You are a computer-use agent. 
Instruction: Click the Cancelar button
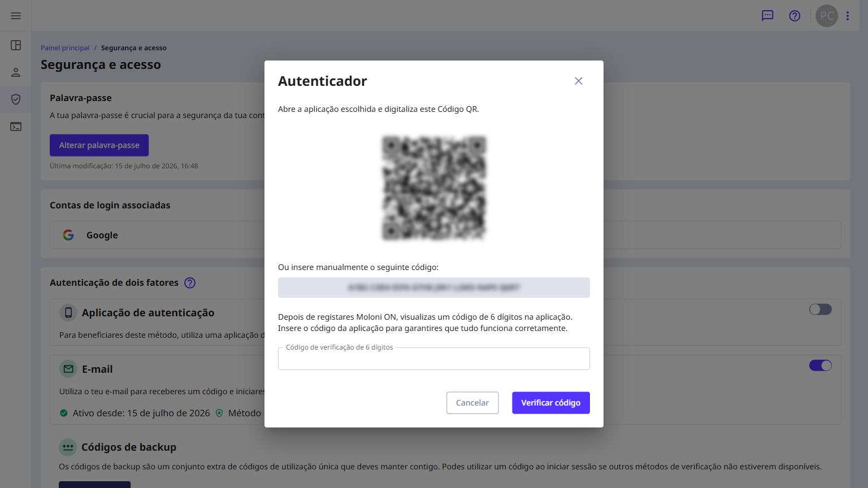[472, 403]
